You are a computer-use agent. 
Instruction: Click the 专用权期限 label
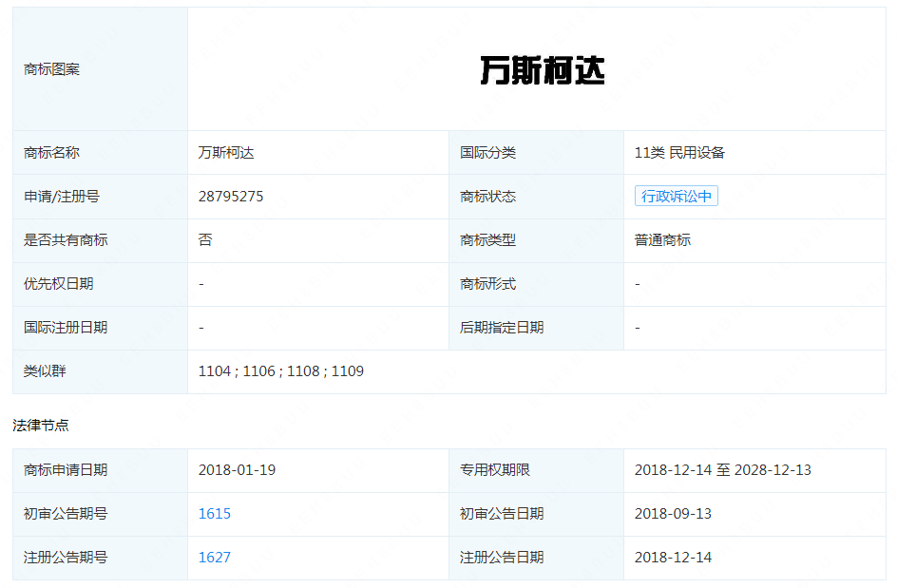tap(495, 469)
